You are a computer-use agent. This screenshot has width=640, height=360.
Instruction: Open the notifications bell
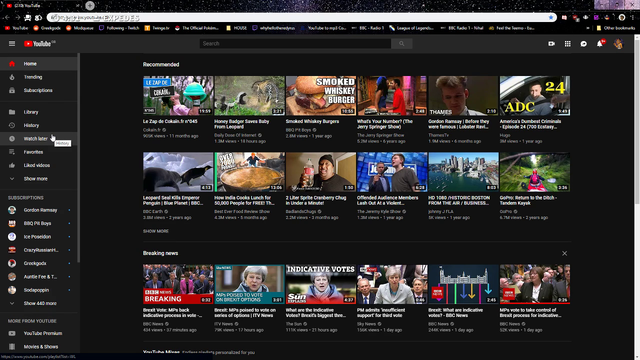coord(600,44)
